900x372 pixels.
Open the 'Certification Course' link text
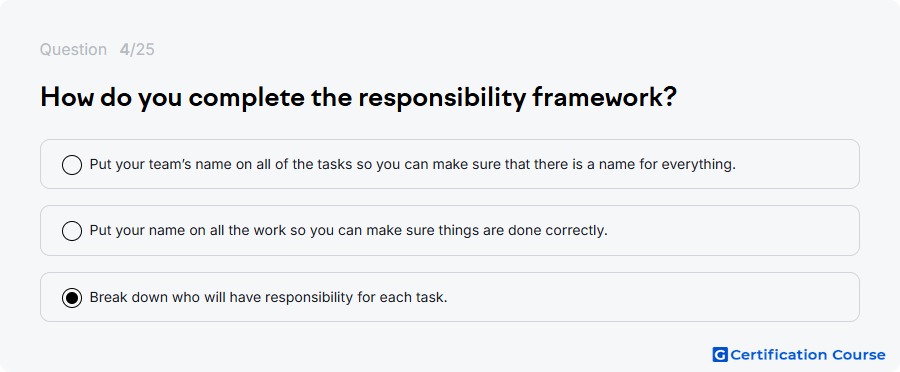[808, 355]
